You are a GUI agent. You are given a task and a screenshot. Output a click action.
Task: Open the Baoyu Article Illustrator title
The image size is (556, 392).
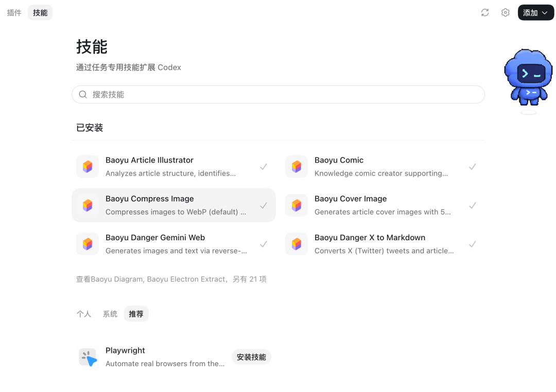(149, 160)
